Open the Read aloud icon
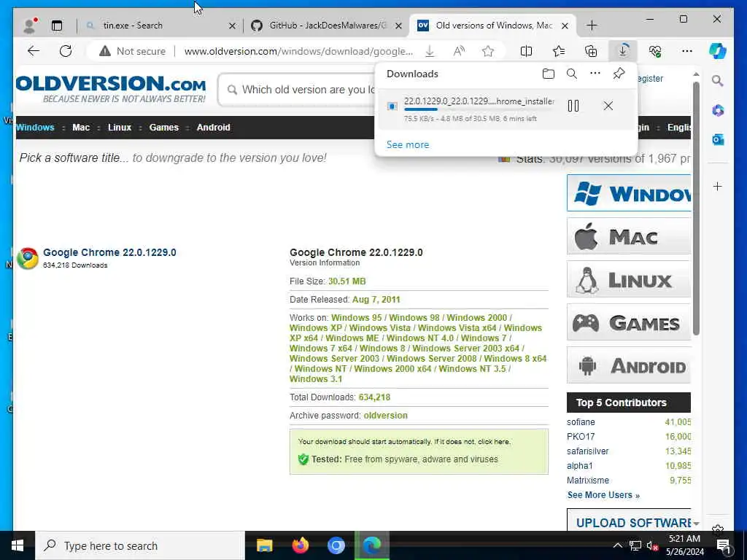Screen dimensions: 747x560 [x=460, y=51]
